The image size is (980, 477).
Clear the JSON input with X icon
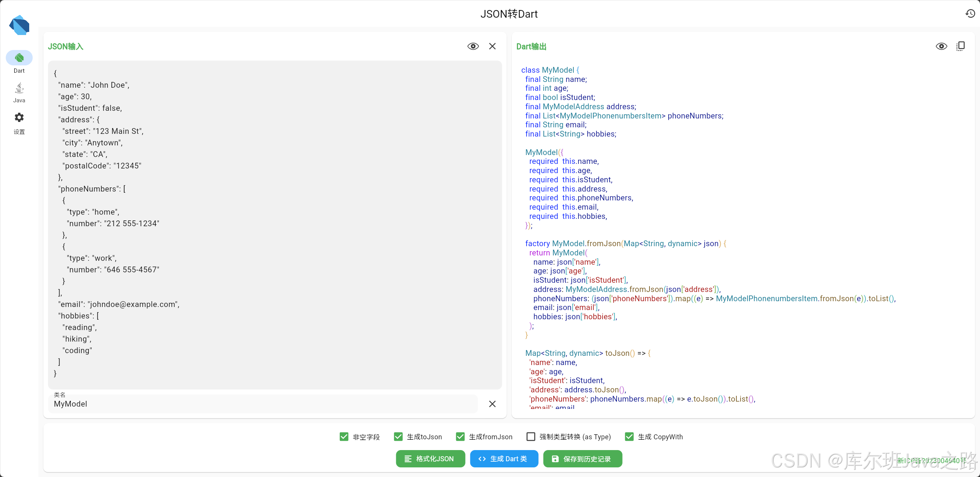click(x=492, y=47)
